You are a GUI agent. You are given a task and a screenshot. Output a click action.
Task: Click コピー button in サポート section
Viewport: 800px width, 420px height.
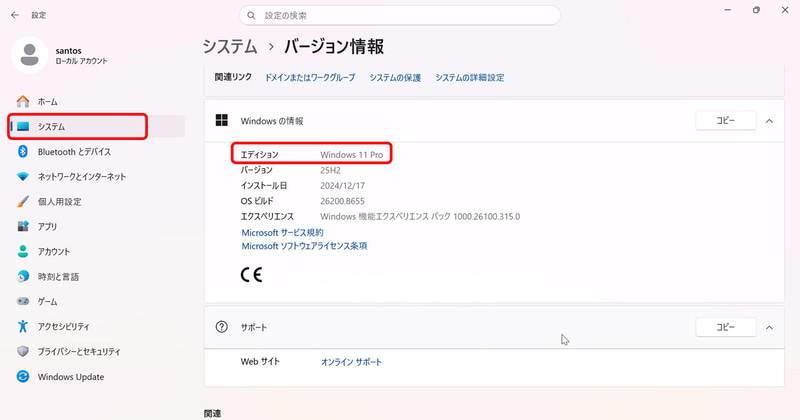(x=726, y=327)
